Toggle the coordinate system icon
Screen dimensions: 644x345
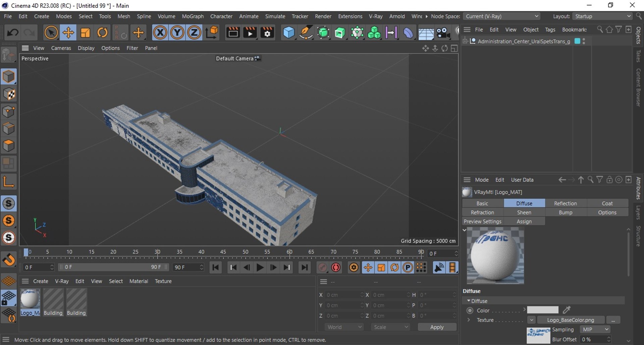click(212, 33)
